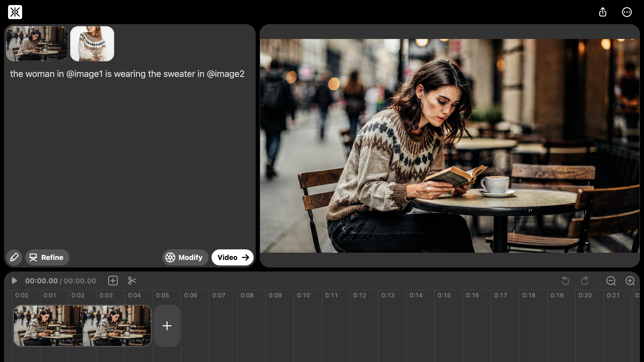Play the timeline
This screenshot has width=644, height=362.
pos(14,281)
